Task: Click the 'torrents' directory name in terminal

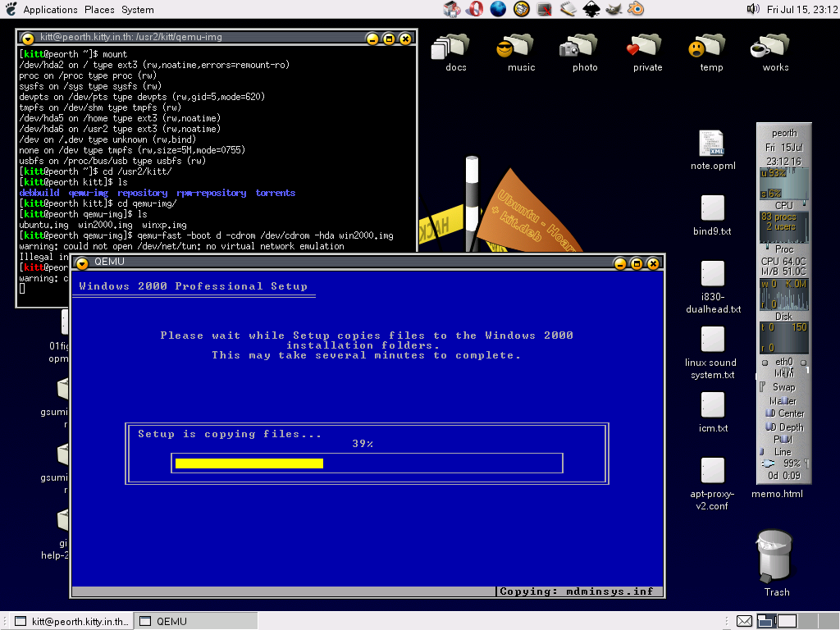Action: click(x=276, y=193)
